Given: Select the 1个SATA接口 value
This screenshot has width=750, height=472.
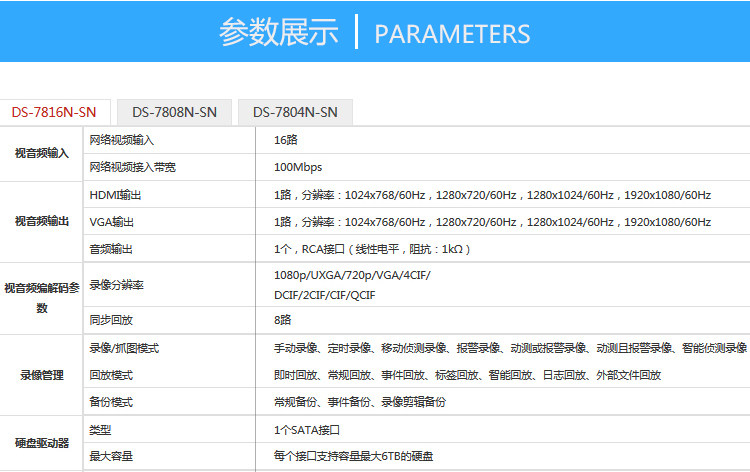Looking at the screenshot, I should [x=307, y=430].
